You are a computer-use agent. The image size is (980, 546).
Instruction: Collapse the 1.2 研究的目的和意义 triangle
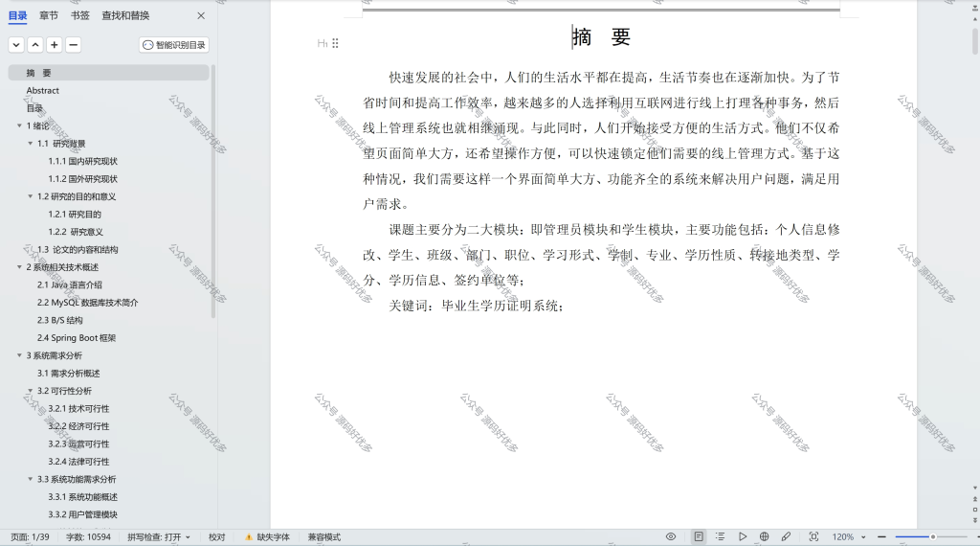click(30, 196)
